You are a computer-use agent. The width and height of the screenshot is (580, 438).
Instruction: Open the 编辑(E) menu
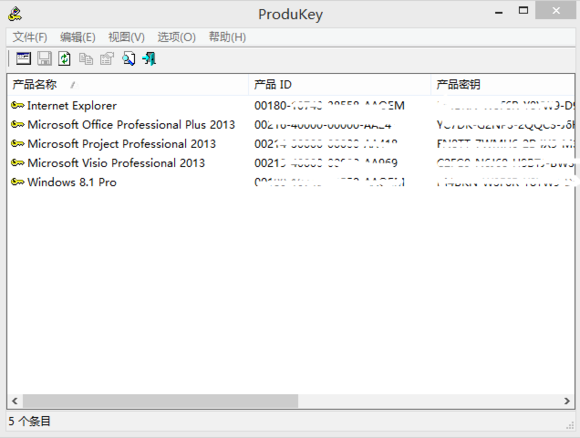click(x=78, y=37)
